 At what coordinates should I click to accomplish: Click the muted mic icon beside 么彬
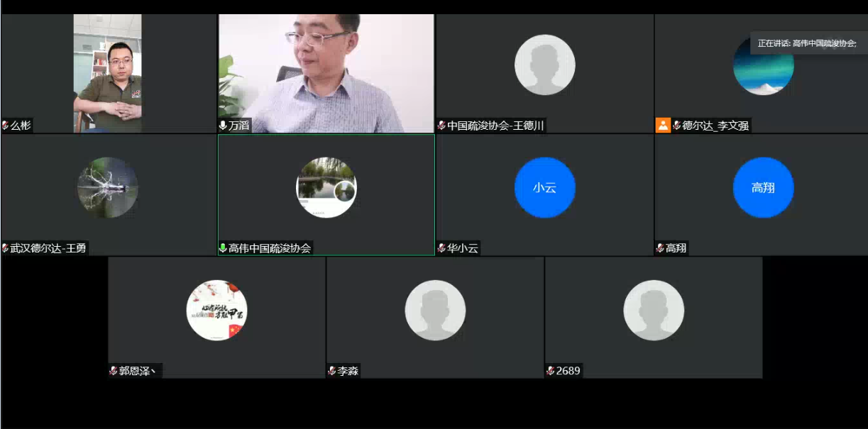coord(5,126)
